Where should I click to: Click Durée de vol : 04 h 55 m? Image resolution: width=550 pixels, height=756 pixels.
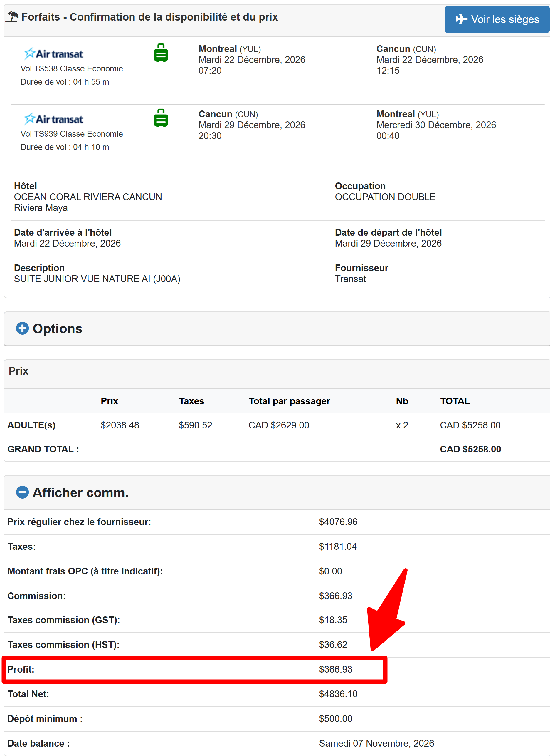[65, 82]
